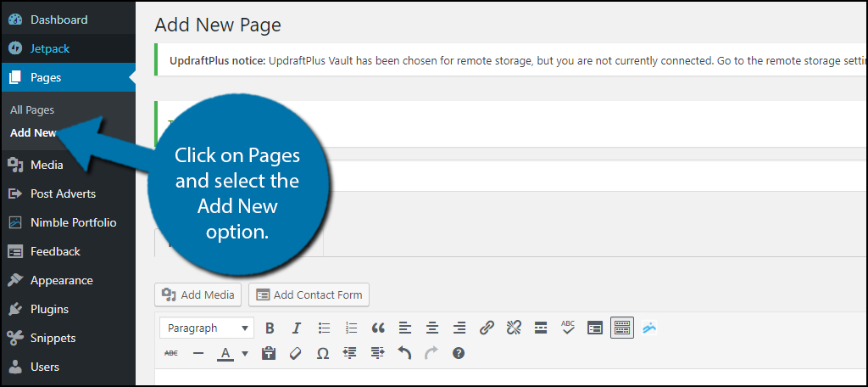868x387 pixels.
Task: Insert a bulleted list
Action: (x=324, y=328)
